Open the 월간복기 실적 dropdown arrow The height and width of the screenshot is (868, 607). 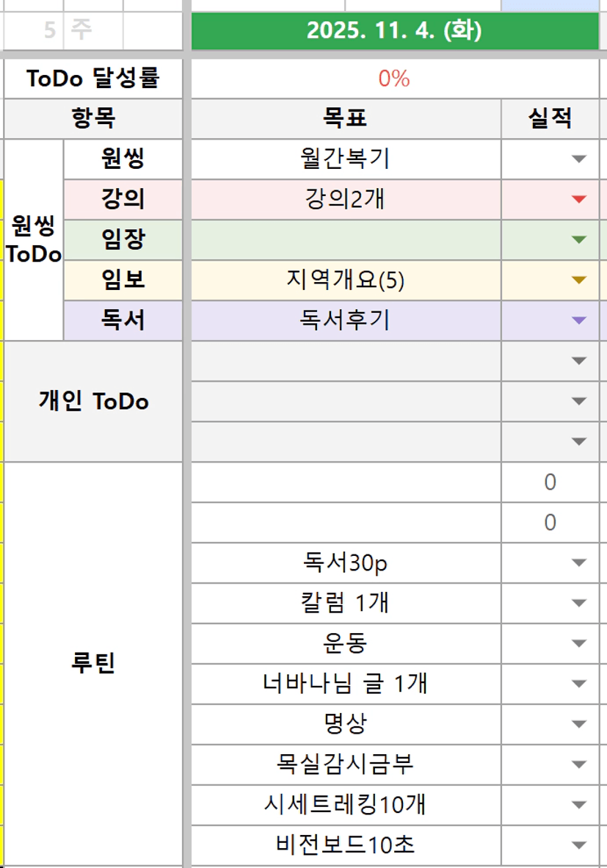(579, 159)
